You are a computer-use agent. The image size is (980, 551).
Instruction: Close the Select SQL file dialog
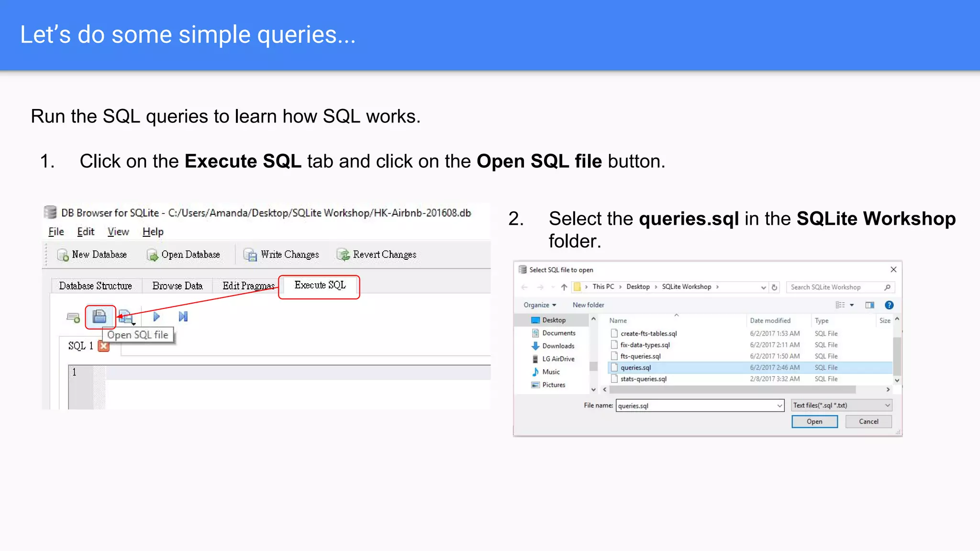(893, 269)
